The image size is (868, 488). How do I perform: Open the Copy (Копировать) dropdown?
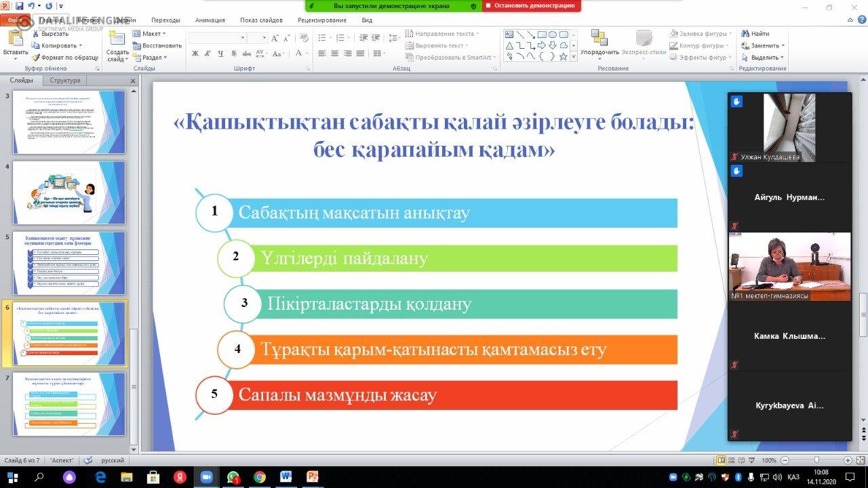[x=81, y=45]
